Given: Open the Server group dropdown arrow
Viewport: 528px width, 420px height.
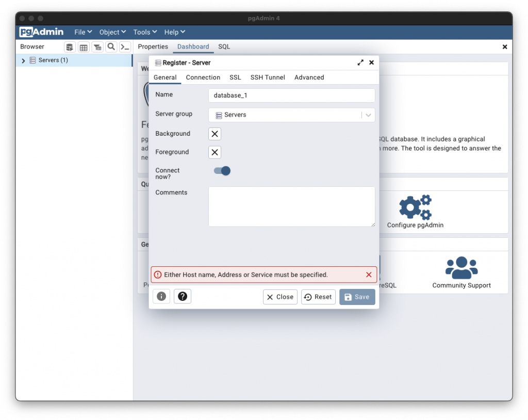Looking at the screenshot, I should tap(368, 115).
